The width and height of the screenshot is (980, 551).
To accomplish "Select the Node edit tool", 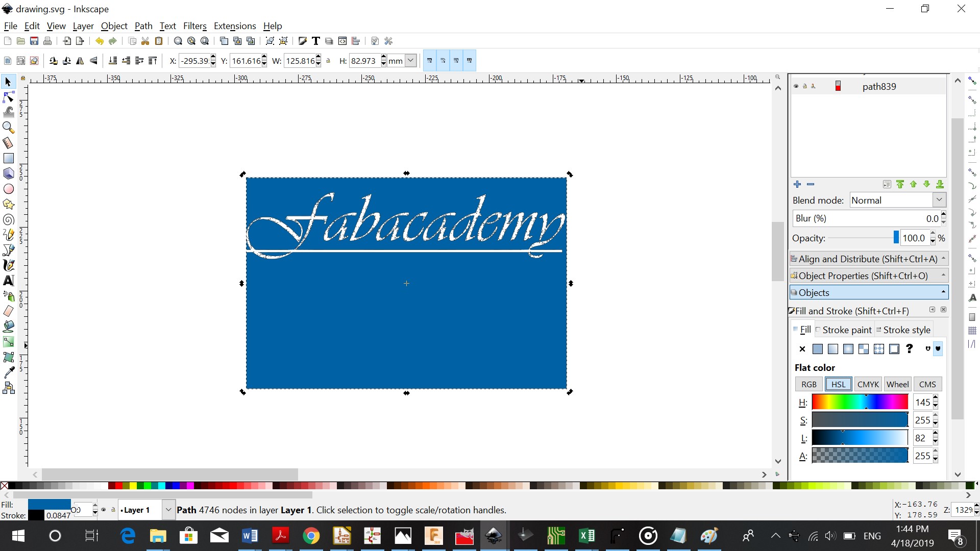I will pyautogui.click(x=9, y=97).
